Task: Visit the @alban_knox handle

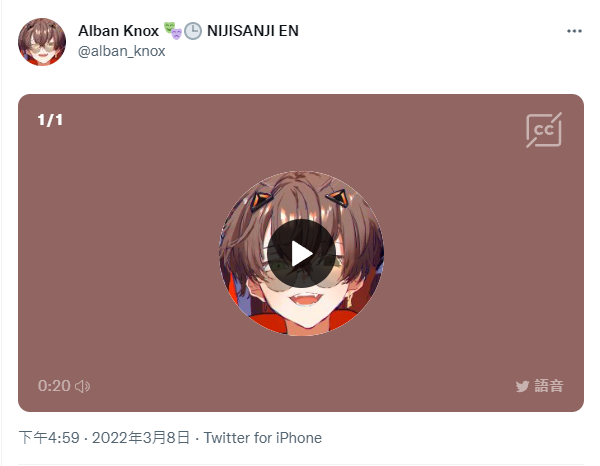Action: point(122,51)
